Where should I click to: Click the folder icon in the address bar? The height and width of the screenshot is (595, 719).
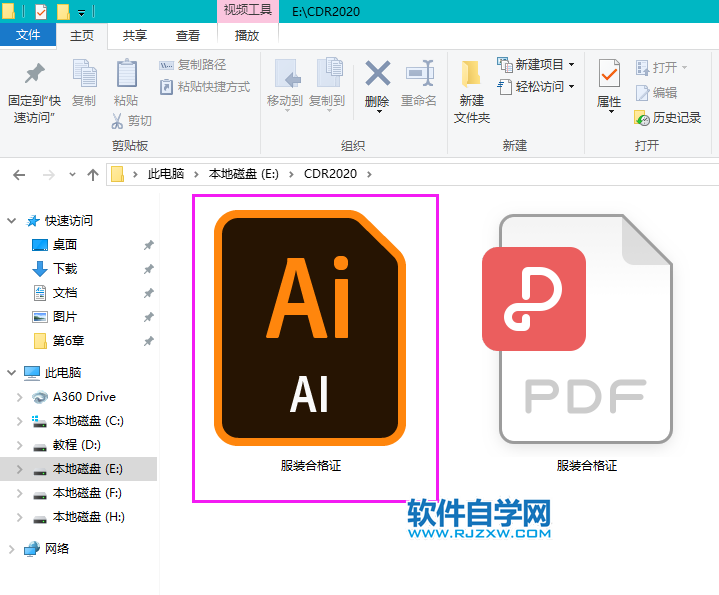pyautogui.click(x=118, y=174)
